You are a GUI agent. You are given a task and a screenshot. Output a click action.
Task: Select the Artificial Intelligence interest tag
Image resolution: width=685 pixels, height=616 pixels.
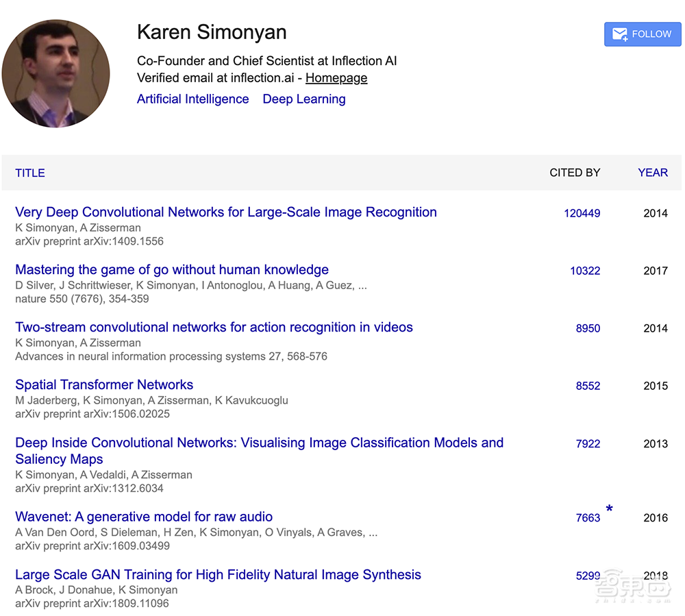(x=192, y=99)
